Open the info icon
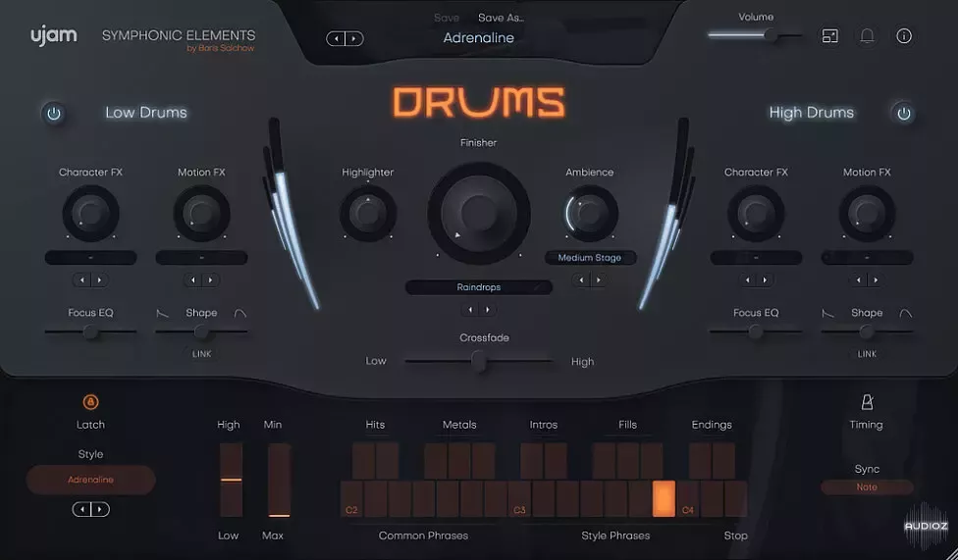Viewport: 958px width, 560px height. pos(904,36)
